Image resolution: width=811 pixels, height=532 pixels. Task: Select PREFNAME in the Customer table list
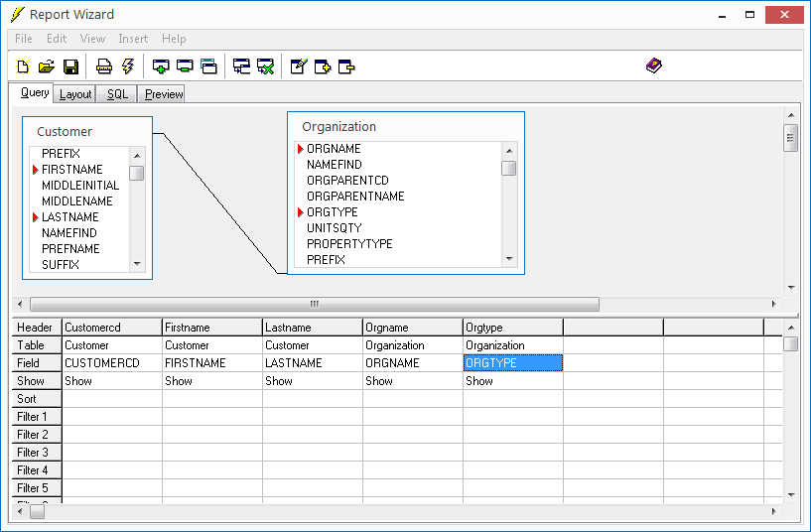coord(70,249)
